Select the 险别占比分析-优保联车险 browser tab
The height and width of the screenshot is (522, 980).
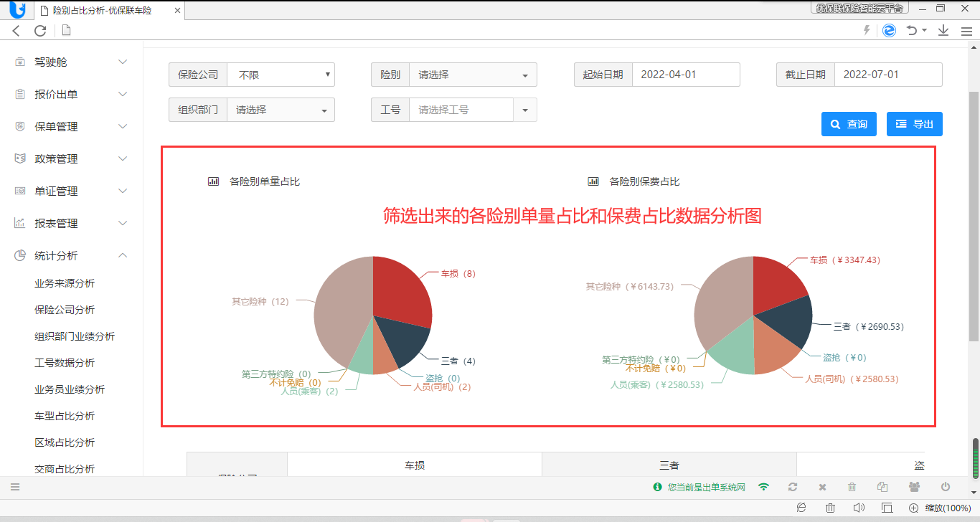(x=109, y=11)
